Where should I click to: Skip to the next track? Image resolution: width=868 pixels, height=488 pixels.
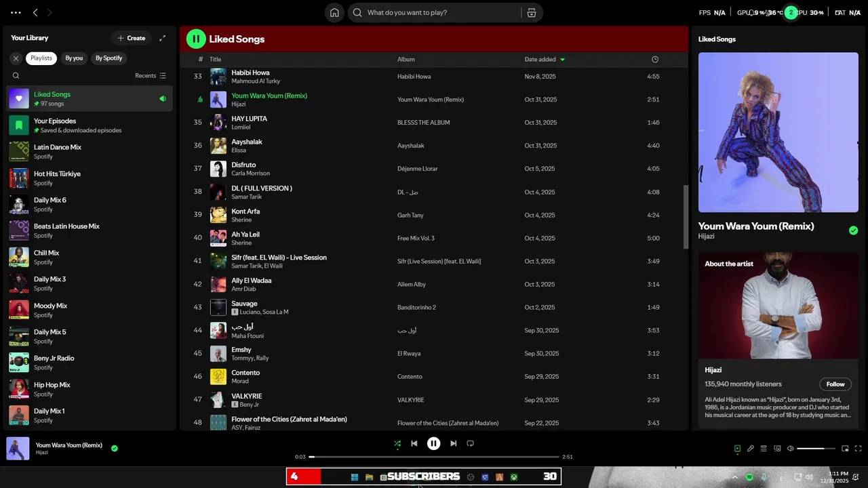click(x=454, y=443)
